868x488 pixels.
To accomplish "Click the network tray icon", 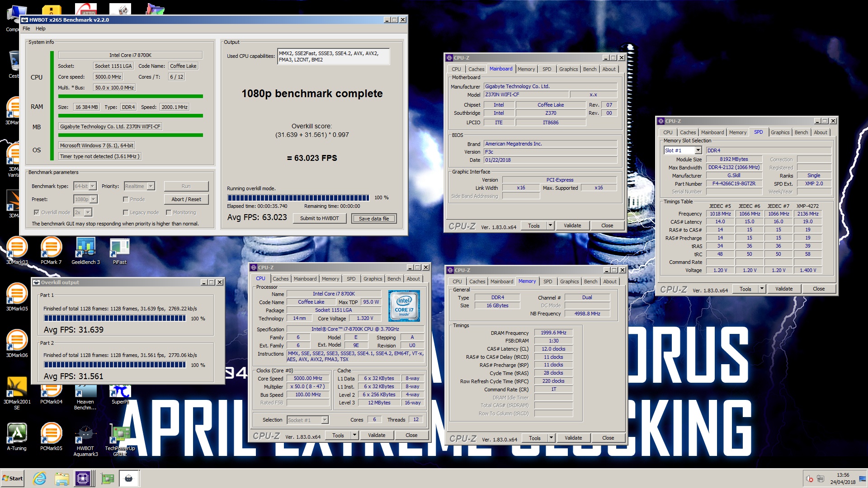I will tap(821, 479).
